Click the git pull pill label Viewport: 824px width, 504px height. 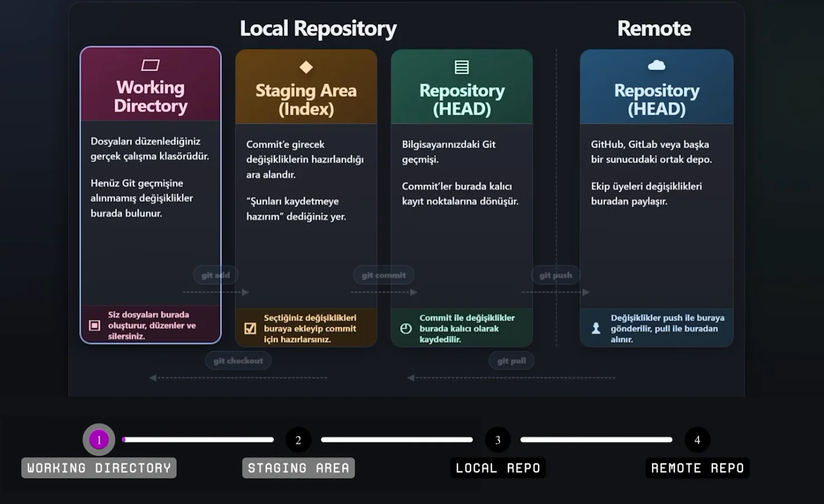point(512,360)
